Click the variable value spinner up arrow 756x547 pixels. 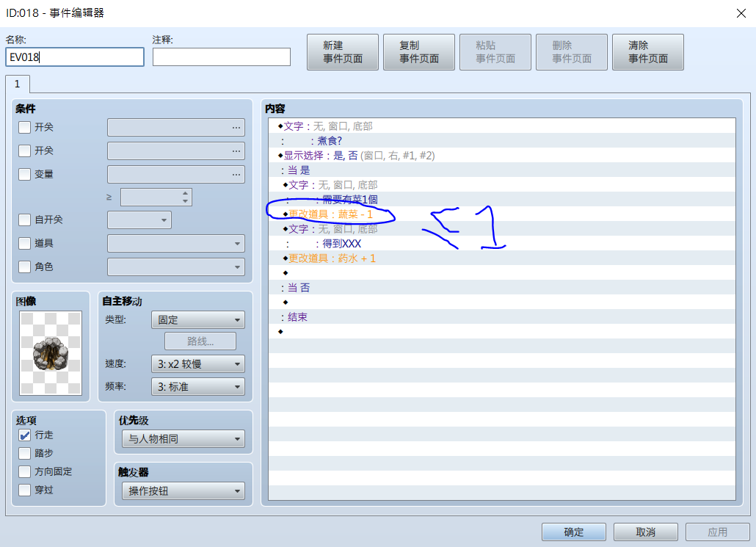[185, 193]
